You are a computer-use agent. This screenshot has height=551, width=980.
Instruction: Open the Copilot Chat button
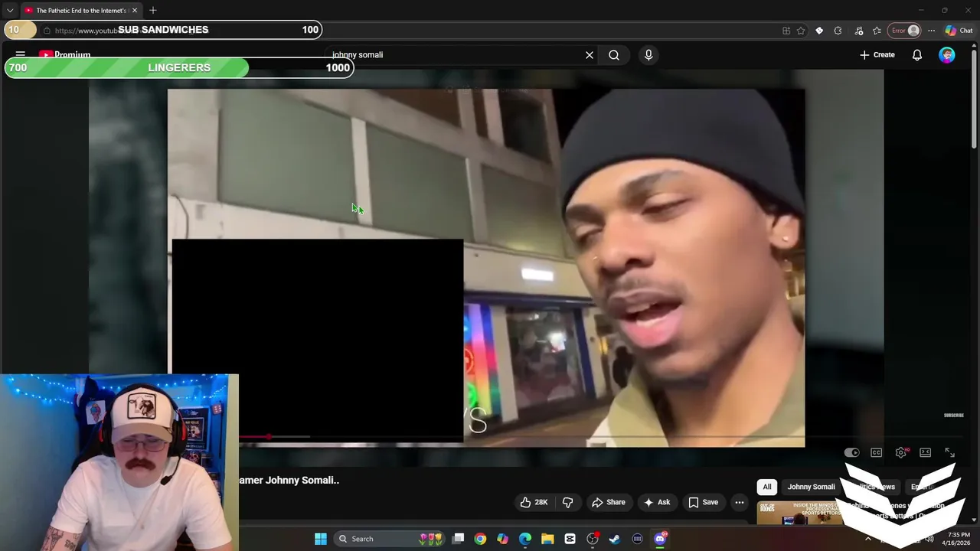coord(959,31)
